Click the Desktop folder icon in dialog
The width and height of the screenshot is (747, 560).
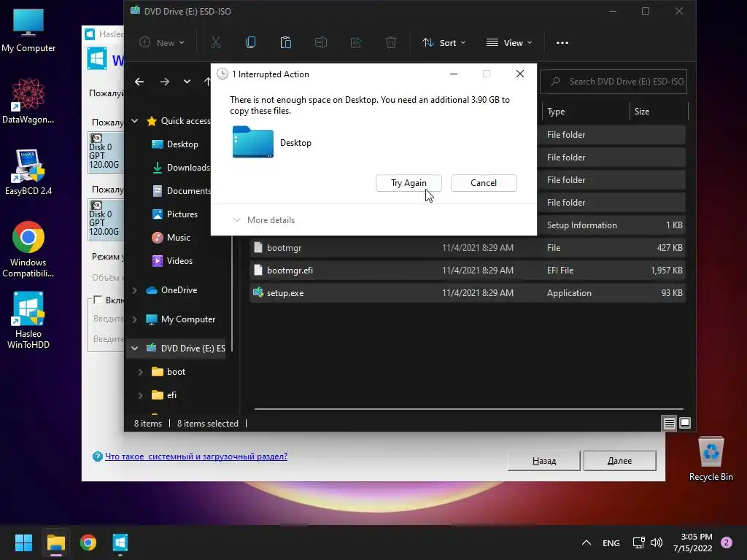253,142
